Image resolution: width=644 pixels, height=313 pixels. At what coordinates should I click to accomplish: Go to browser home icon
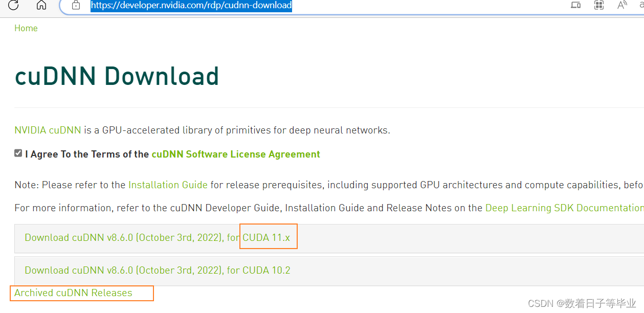41,5
